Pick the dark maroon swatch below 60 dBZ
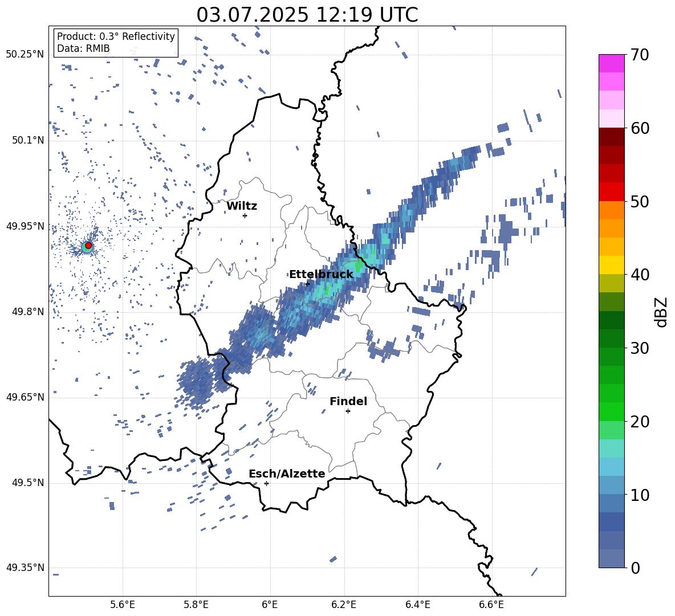 [x=611, y=137]
